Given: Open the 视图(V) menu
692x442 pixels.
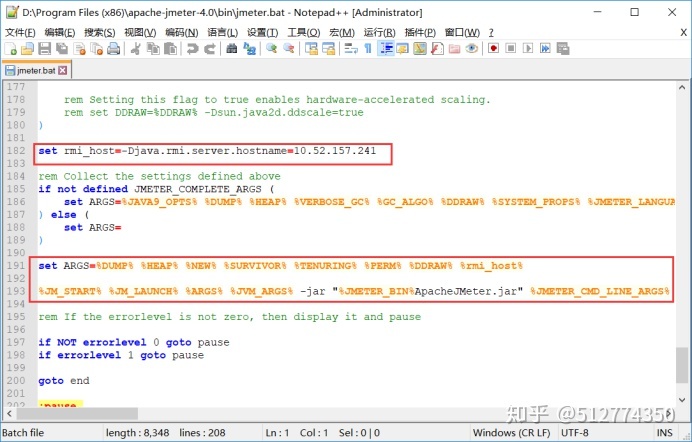Looking at the screenshot, I should coord(140,33).
